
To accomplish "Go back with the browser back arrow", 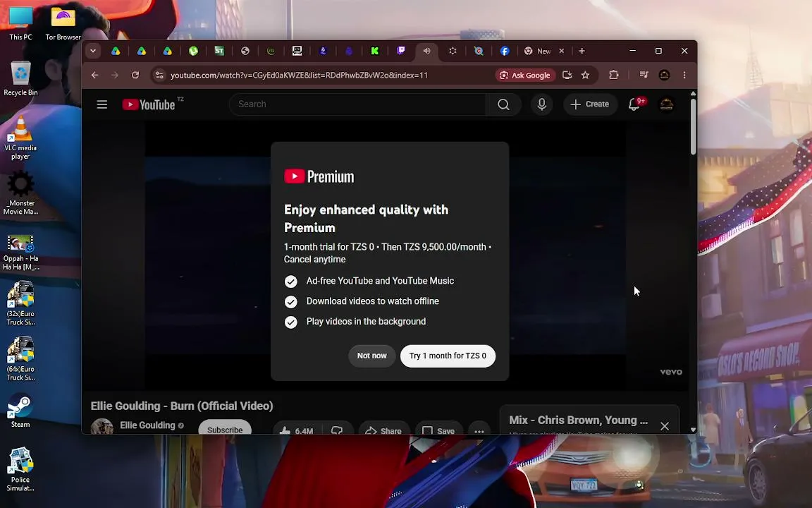I will [x=94, y=75].
